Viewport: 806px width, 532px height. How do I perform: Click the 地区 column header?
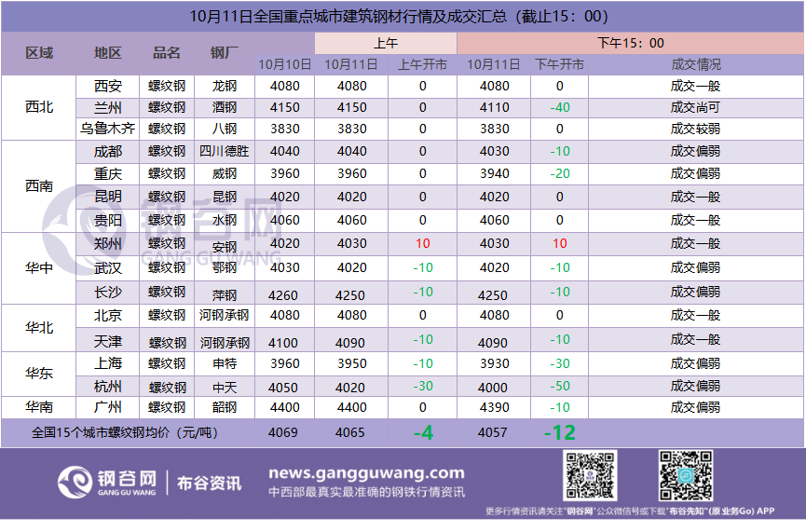tap(108, 53)
